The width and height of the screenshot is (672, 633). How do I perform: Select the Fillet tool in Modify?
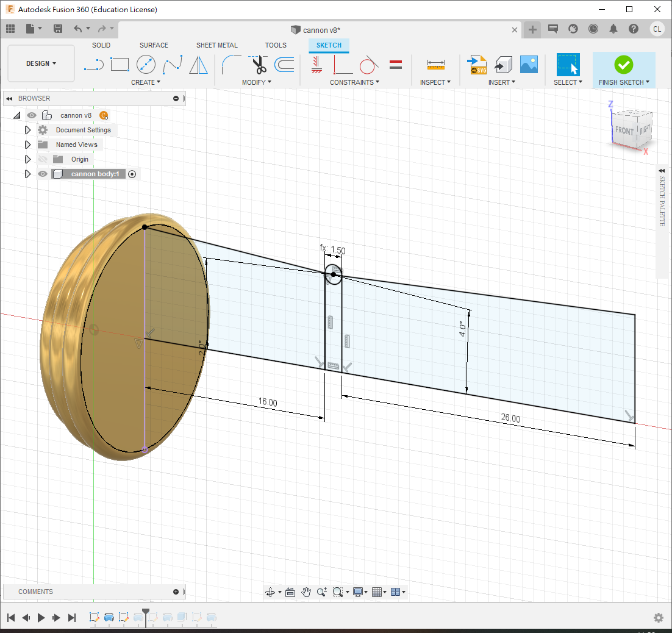pos(231,65)
